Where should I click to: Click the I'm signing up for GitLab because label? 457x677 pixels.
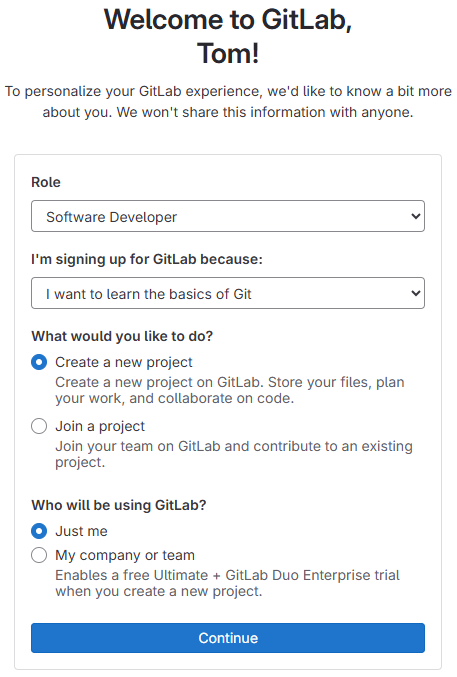[147, 259]
